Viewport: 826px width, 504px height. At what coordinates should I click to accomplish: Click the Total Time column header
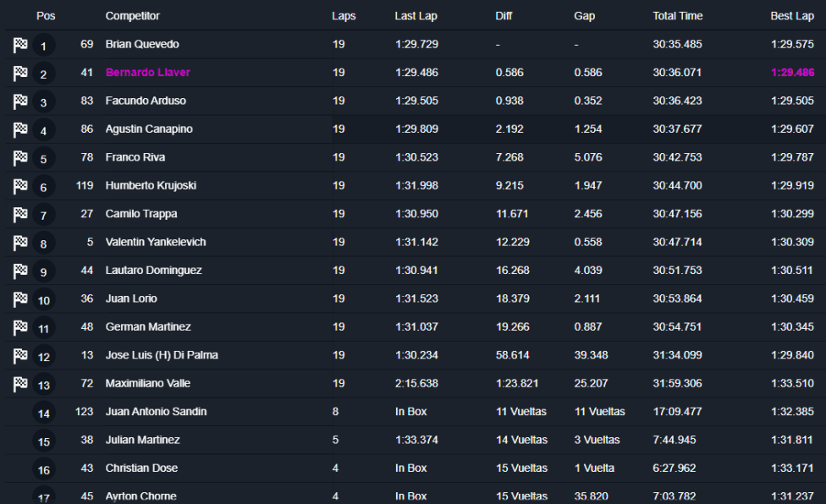coord(677,16)
